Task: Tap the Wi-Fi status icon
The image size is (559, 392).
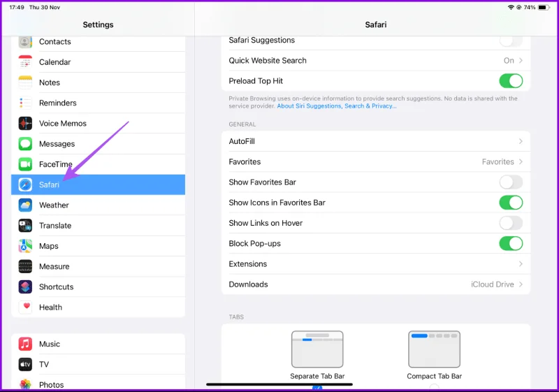Action: pos(511,7)
